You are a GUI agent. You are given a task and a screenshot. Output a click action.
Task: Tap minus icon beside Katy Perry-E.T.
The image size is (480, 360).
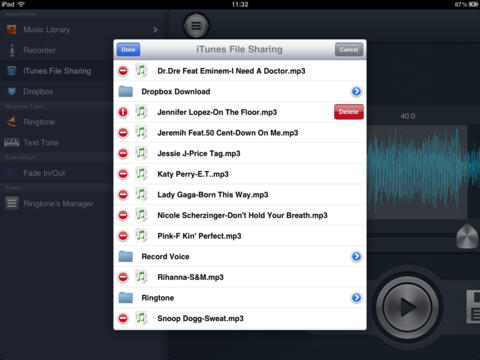123,174
